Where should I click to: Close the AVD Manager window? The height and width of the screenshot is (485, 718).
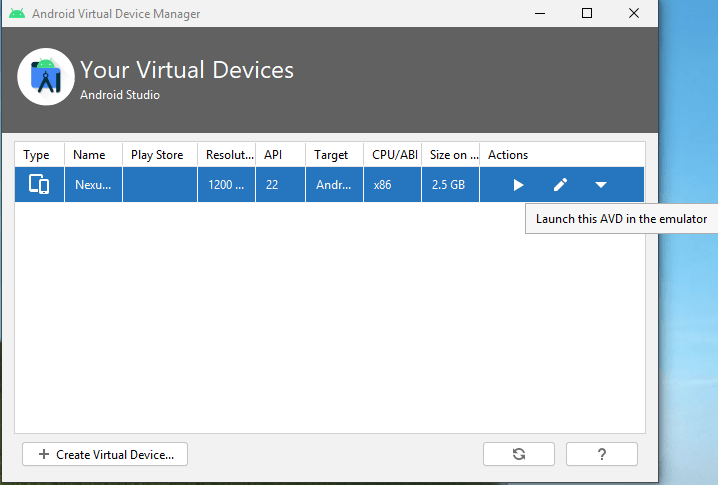[634, 13]
